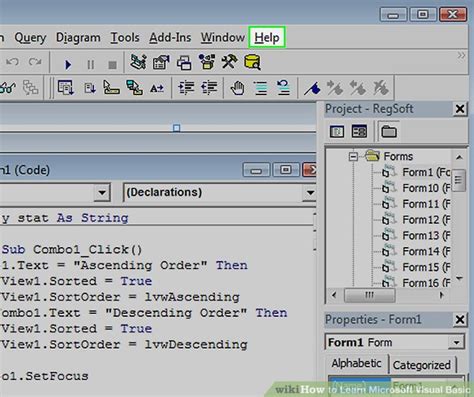Click View Code in the Project panel
Viewport: 474px width, 397px height.
pos(337,132)
